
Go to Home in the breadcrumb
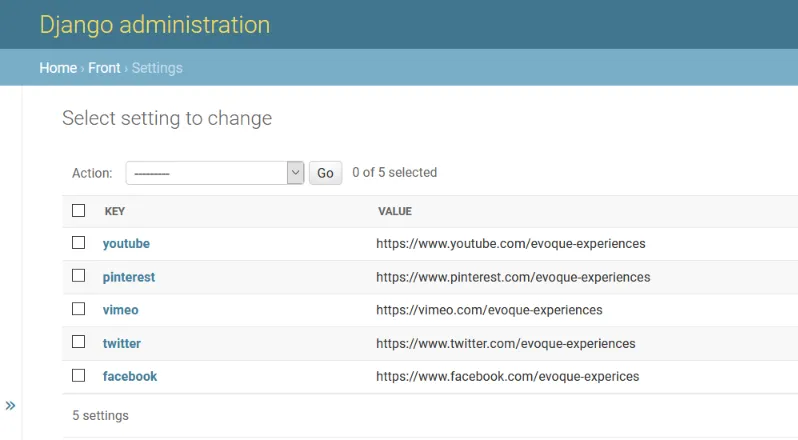(x=58, y=68)
